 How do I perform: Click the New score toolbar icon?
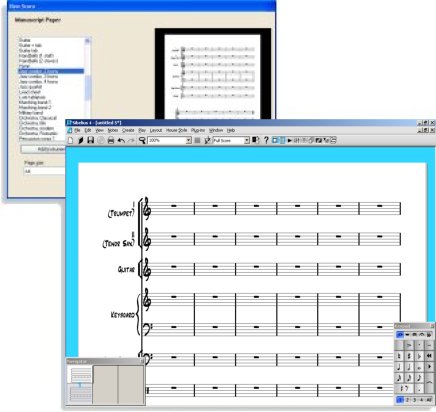coord(71,140)
